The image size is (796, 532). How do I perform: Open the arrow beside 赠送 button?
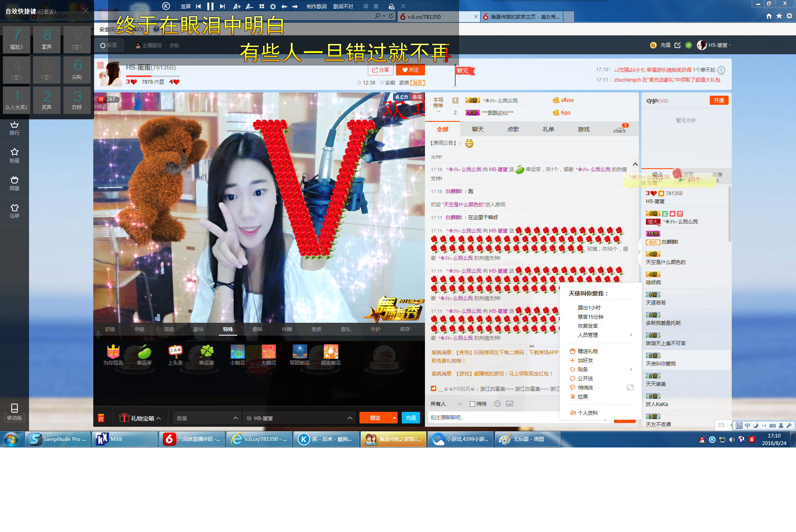394,418
